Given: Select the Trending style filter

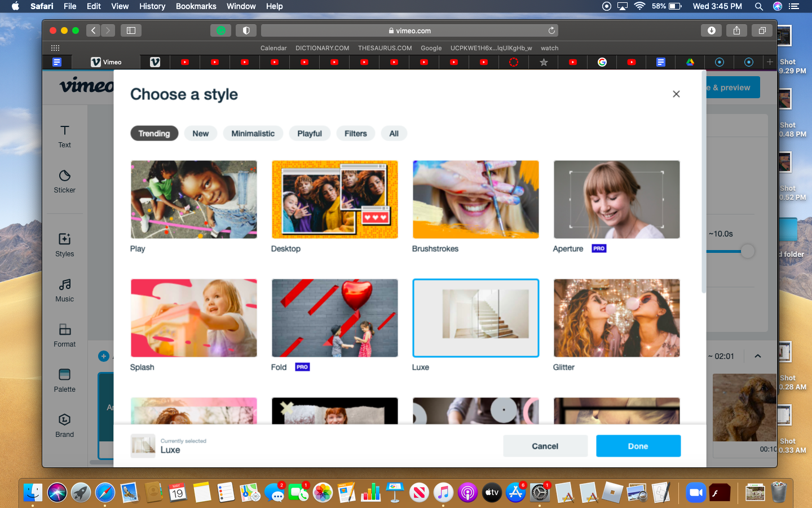Looking at the screenshot, I should [x=154, y=134].
